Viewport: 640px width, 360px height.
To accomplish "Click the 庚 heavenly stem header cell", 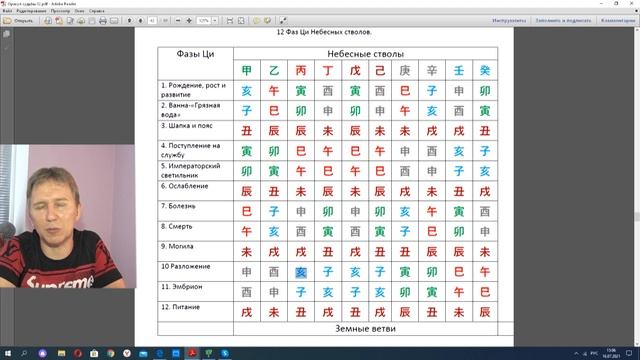I will tap(404, 71).
